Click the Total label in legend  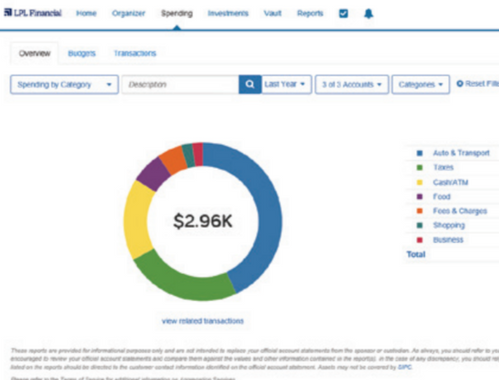tap(416, 254)
